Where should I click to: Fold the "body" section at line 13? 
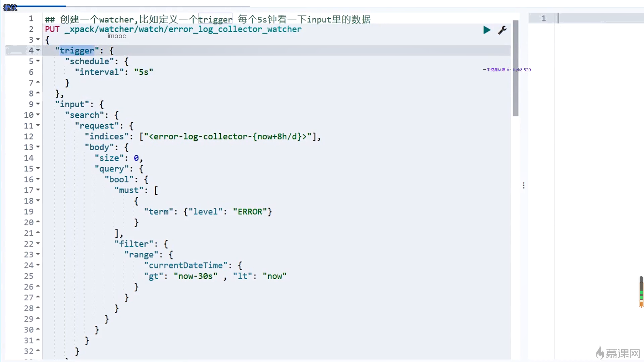click(38, 147)
